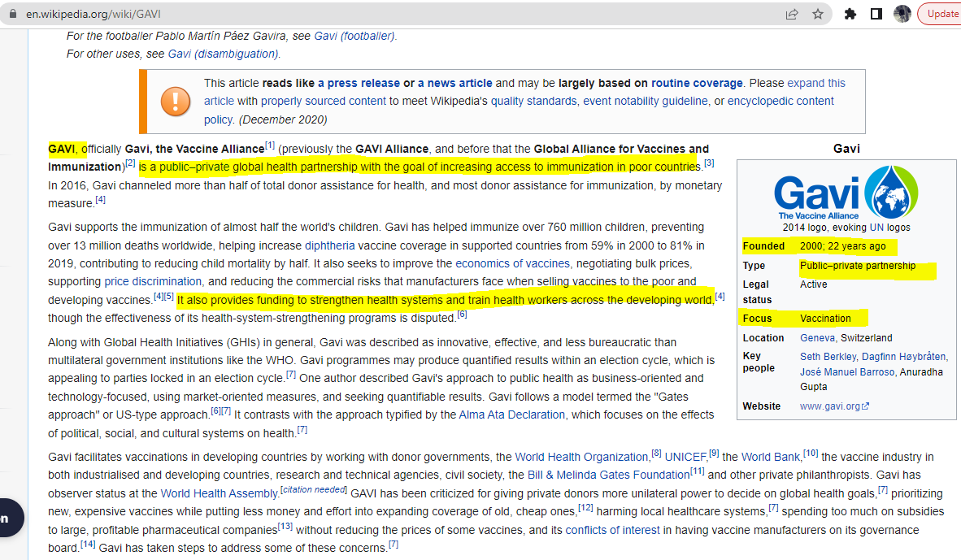
Task: Click the external link arrow icon after gavi.org
Action: pos(865,406)
